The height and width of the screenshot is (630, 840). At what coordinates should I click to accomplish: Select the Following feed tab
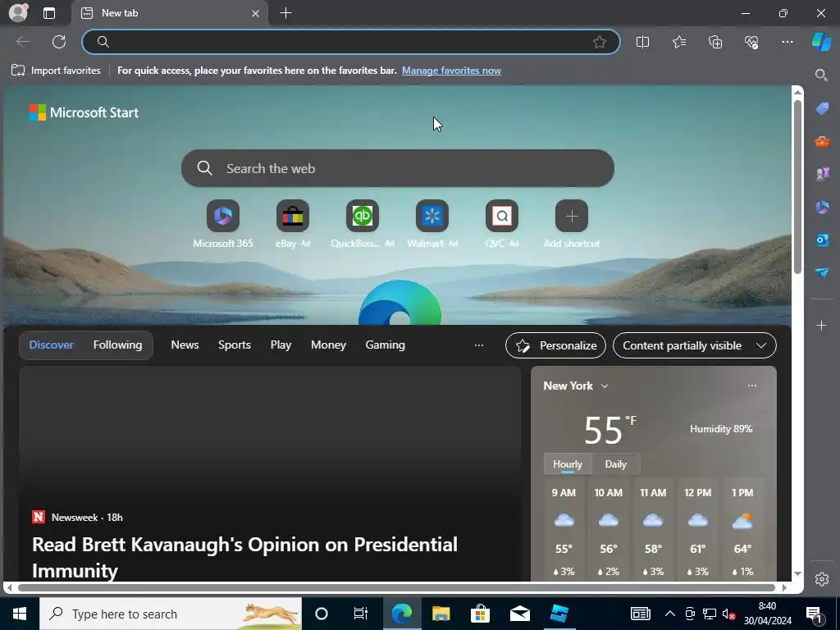pos(117,345)
